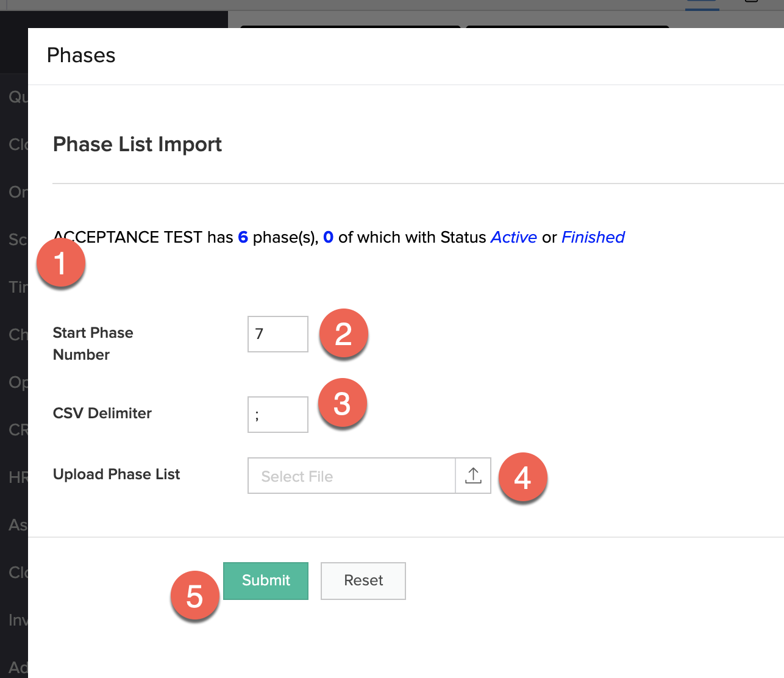Click the red circle marker numbered 3

point(342,403)
